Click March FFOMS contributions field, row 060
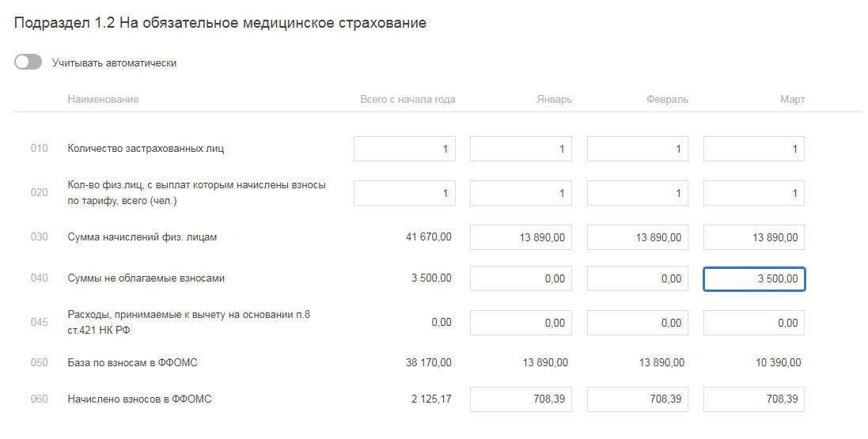868x439 pixels. (x=753, y=399)
